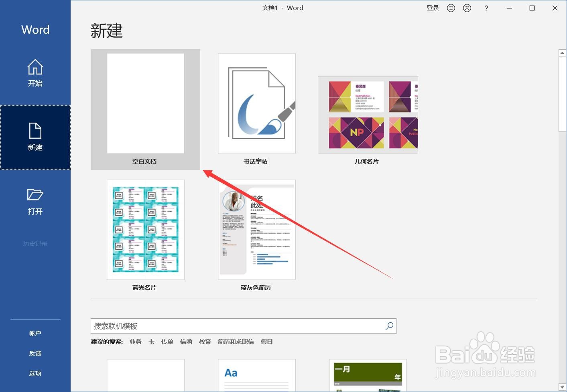The image size is (567, 392).
Task: Click suggested search 业务
Action: click(136, 342)
